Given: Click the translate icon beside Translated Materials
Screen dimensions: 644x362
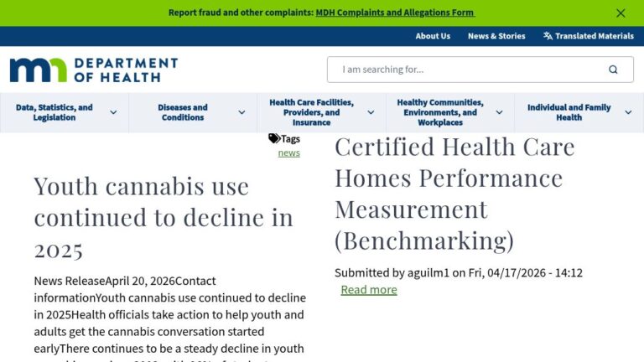Looking at the screenshot, I should click(548, 36).
